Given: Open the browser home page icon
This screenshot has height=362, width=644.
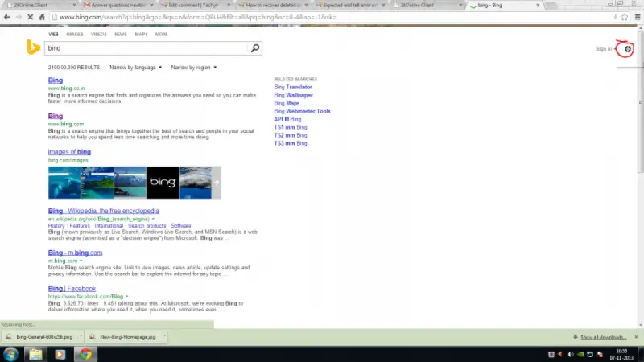Looking at the screenshot, I should coord(42,17).
